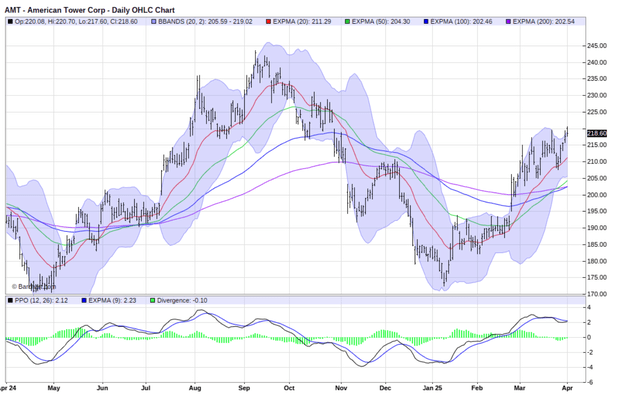Click the EXPMA (9): 2.23 label

coord(114,301)
